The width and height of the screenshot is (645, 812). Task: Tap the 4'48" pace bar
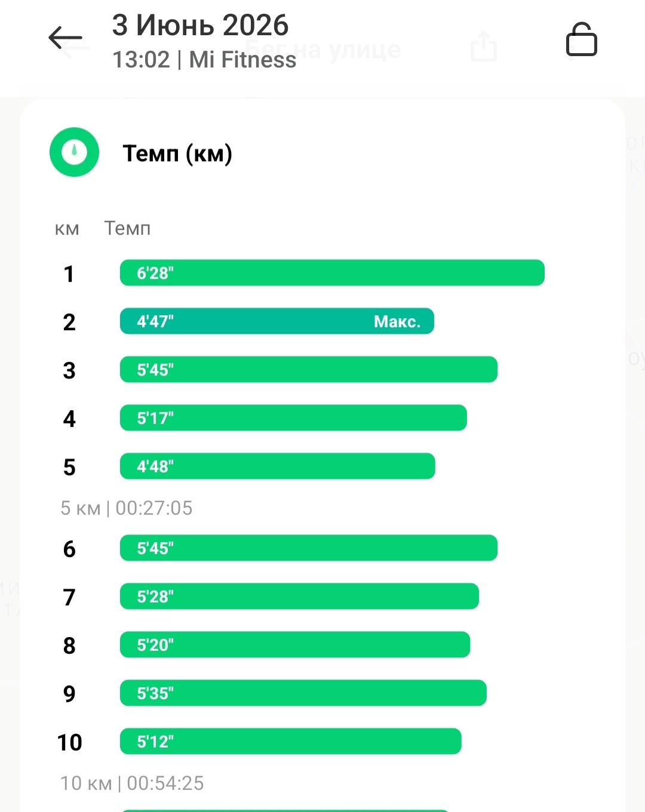(278, 466)
